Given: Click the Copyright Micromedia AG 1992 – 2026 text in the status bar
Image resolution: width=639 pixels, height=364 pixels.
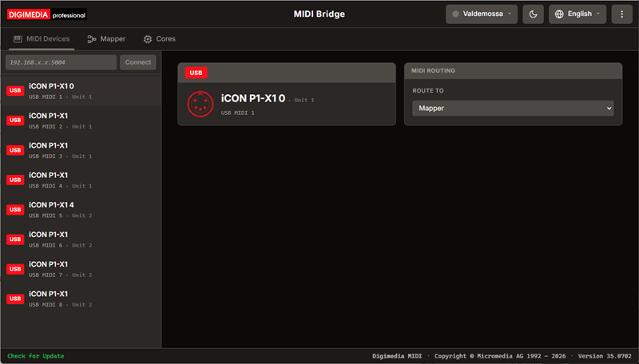Looking at the screenshot, I should pos(500,356).
